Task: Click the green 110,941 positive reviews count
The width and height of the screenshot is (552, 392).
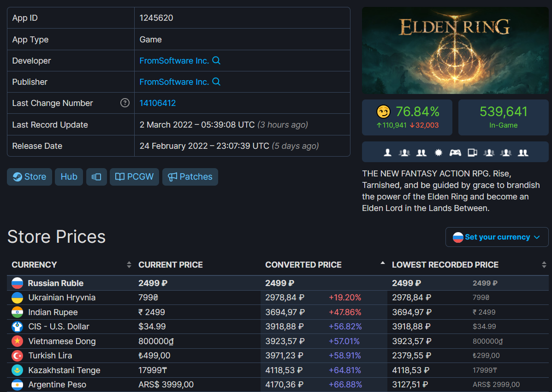Action: (x=392, y=125)
